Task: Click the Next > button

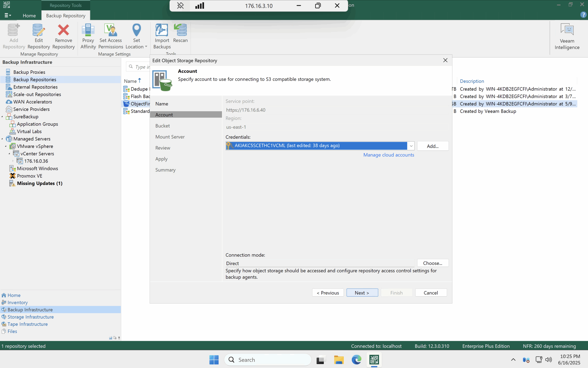Action: click(x=362, y=293)
